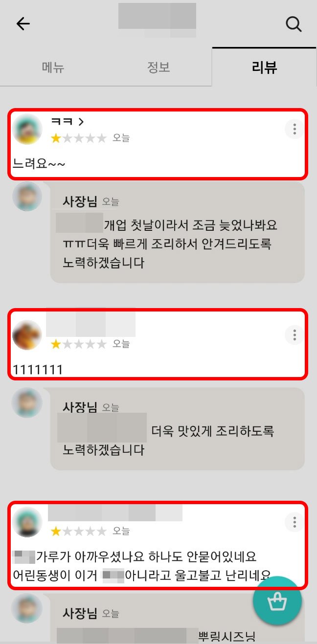Tap the ㅋㅋ reviewer's profile avatar
Image resolution: width=317 pixels, height=644 pixels.
[27, 129]
